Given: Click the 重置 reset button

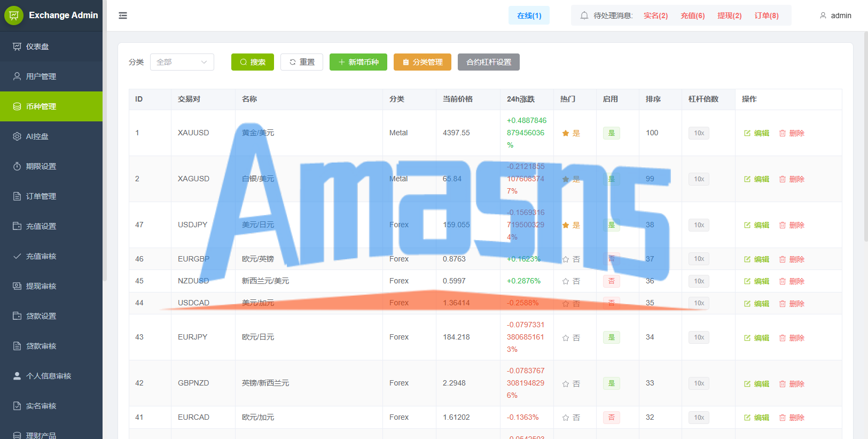Looking at the screenshot, I should click(302, 62).
